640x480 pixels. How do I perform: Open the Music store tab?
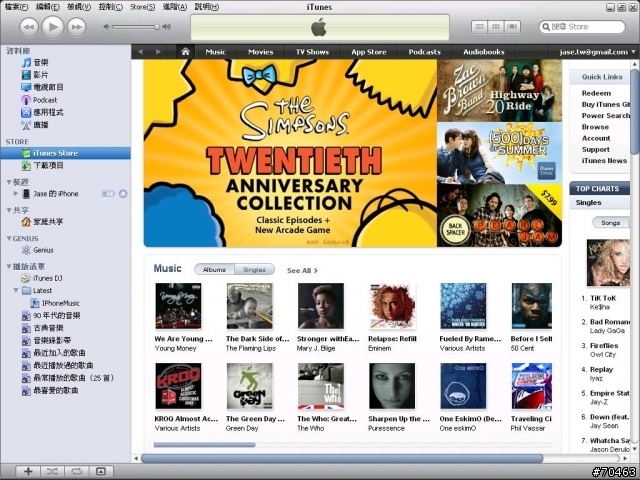[x=216, y=52]
